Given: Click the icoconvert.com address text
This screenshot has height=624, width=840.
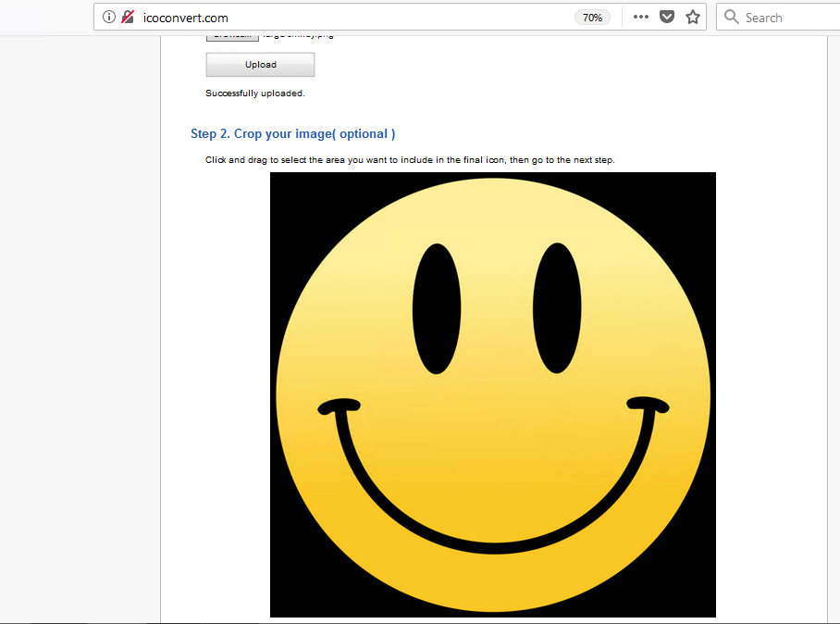Looking at the screenshot, I should click(186, 18).
